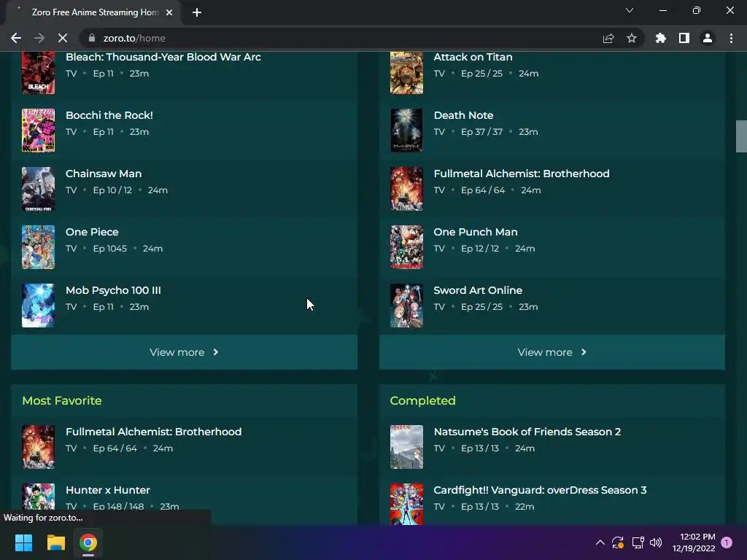This screenshot has width=747, height=560.
Task: Open the Chainsaw Man title link
Action: pyautogui.click(x=104, y=174)
